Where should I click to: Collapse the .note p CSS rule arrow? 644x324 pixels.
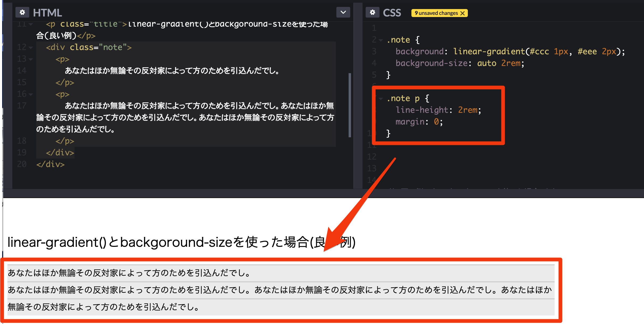[x=381, y=99]
